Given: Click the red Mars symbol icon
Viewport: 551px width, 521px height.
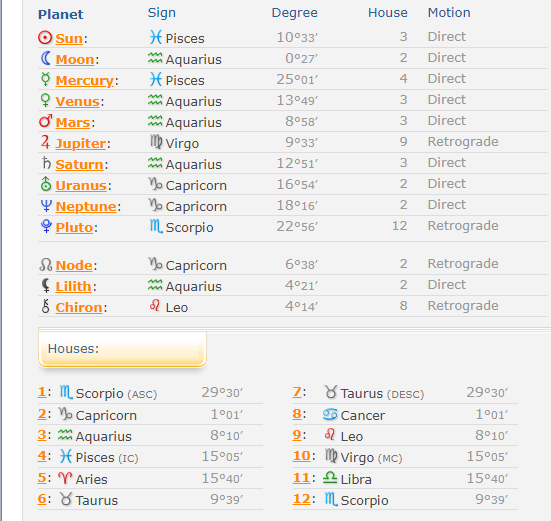Looking at the screenshot, I should 46,121.
